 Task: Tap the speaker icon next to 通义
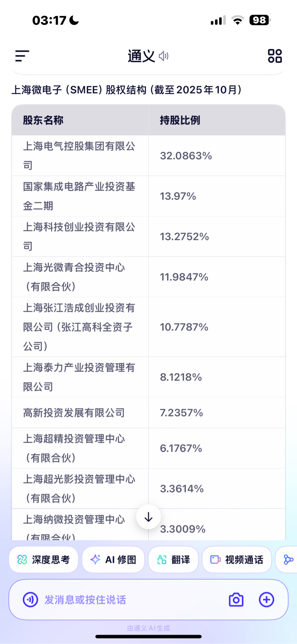tap(164, 56)
